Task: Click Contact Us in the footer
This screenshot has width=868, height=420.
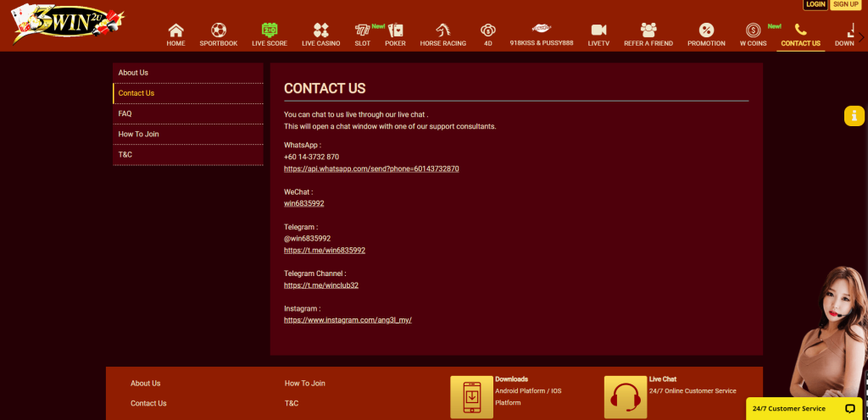Action: coord(148,403)
